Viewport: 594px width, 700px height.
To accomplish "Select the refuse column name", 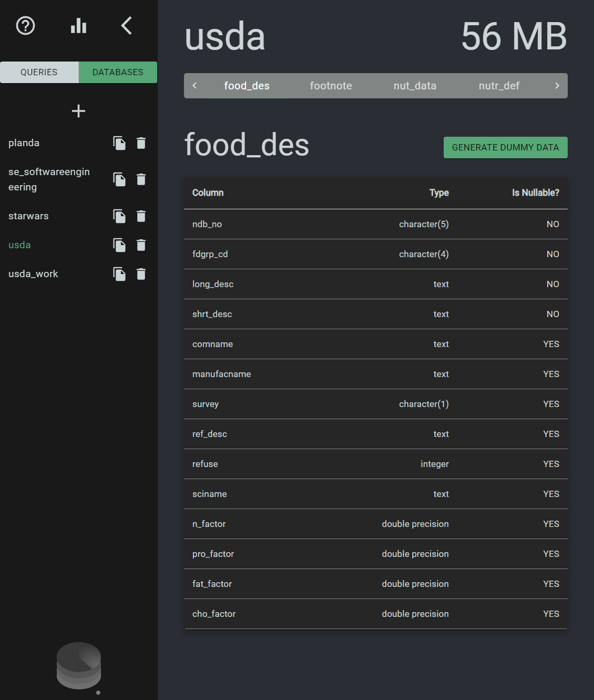I will (x=205, y=464).
